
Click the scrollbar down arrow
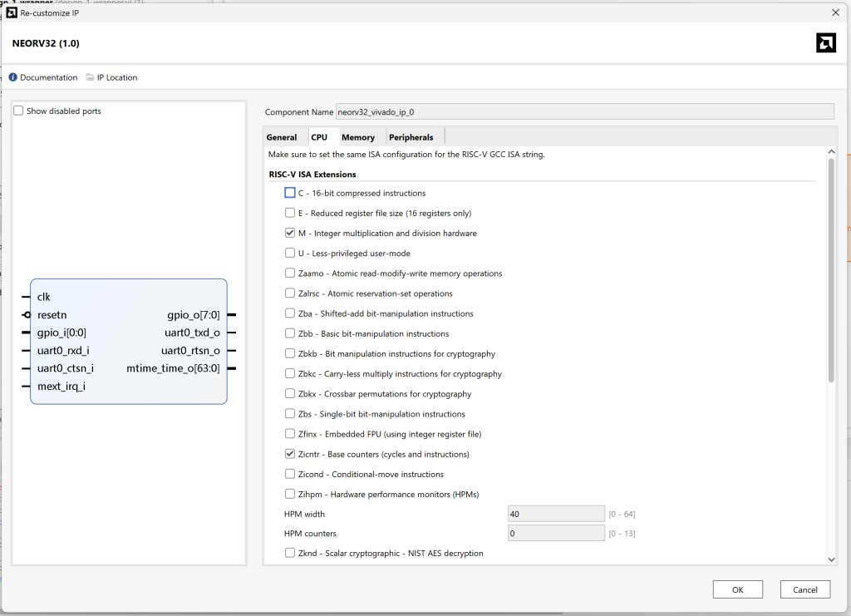[x=831, y=559]
